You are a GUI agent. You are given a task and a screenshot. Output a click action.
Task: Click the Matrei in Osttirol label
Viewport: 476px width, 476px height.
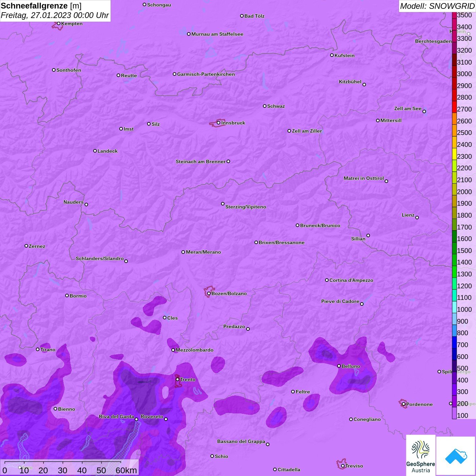(x=364, y=178)
